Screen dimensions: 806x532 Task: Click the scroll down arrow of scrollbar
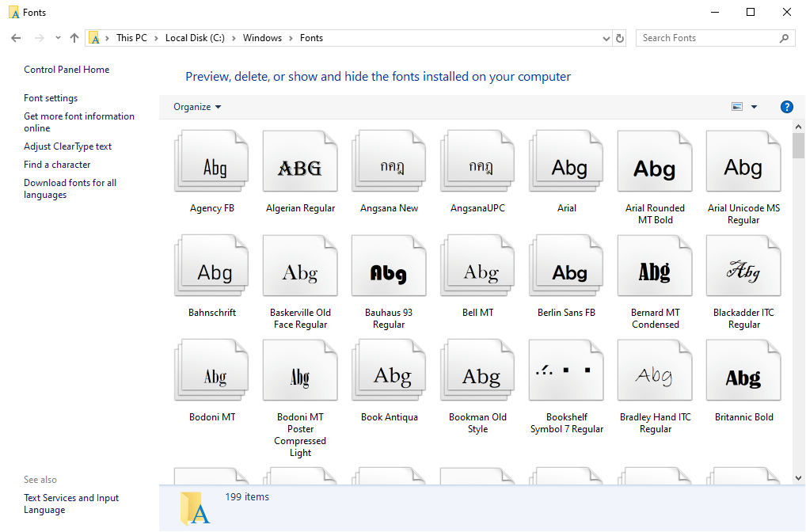click(x=798, y=477)
